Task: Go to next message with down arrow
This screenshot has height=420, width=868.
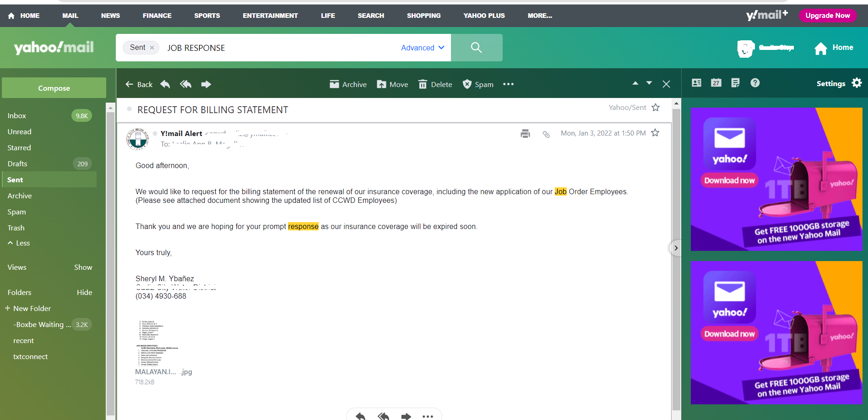Action: (x=649, y=83)
